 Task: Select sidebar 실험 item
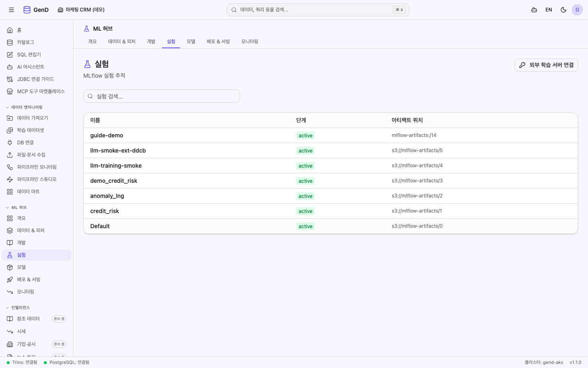(37, 255)
